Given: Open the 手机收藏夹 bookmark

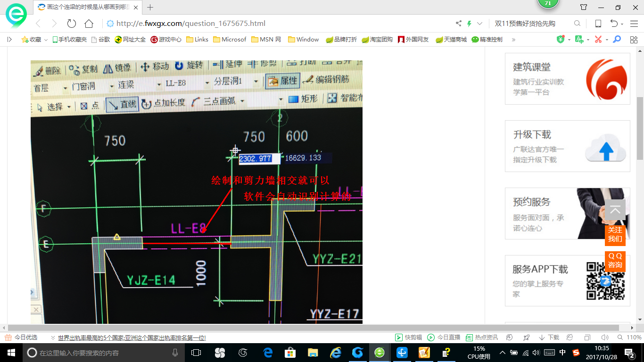Looking at the screenshot, I should pos(70,40).
